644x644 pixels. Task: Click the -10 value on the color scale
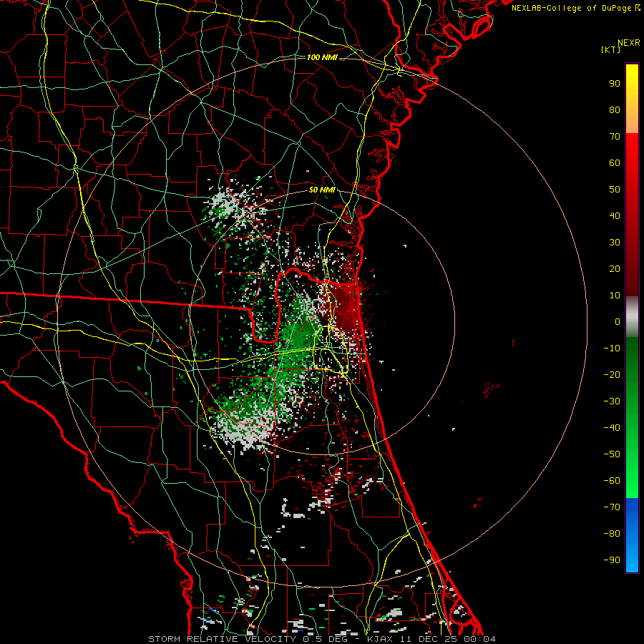point(612,348)
